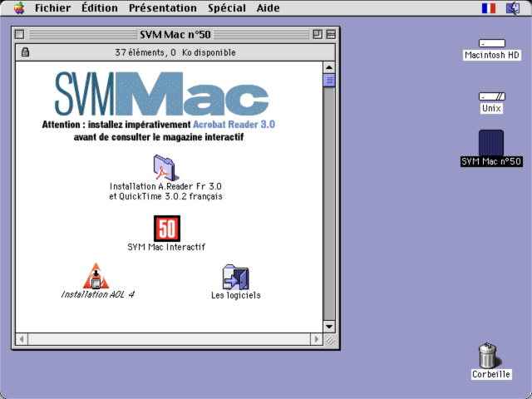Click the lock icon in window header
This screenshot has height=399, width=532.
click(25, 52)
